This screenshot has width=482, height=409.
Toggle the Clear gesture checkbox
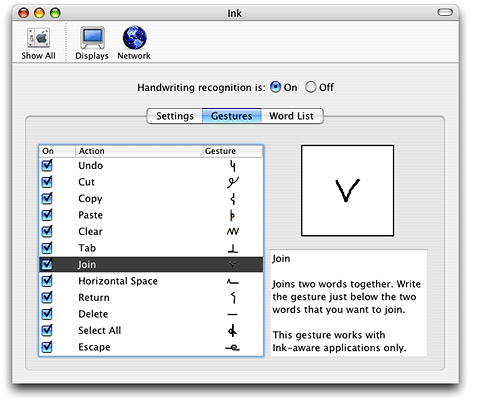pyautogui.click(x=47, y=231)
